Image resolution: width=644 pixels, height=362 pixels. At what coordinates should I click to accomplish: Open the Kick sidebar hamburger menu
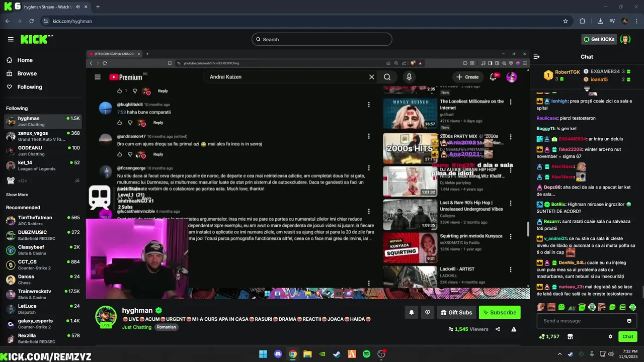[x=11, y=39]
